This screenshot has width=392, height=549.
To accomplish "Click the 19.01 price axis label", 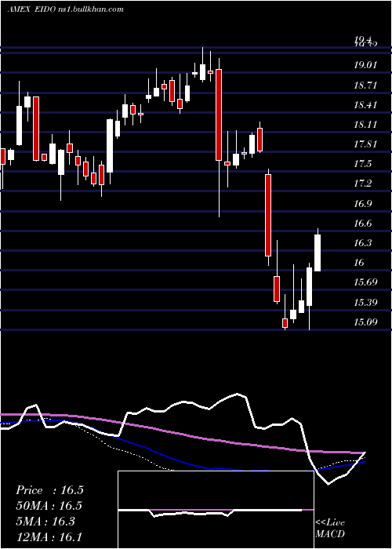I will pyautogui.click(x=366, y=65).
